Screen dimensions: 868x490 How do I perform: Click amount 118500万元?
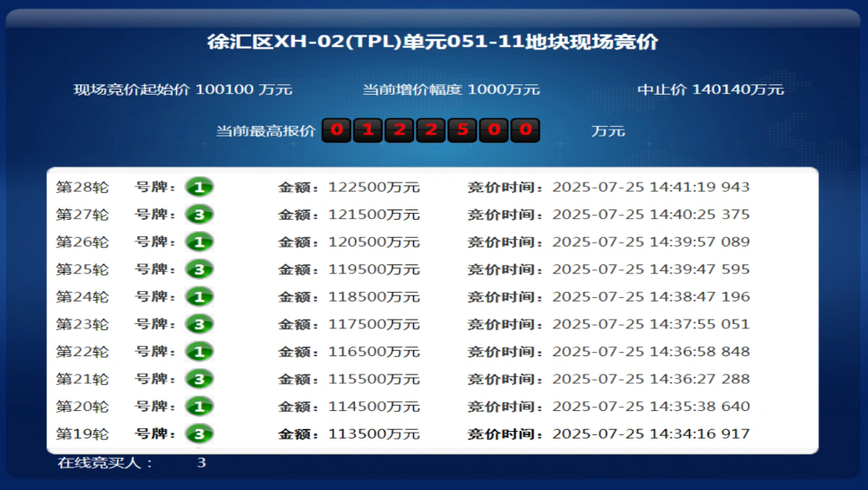(x=373, y=296)
